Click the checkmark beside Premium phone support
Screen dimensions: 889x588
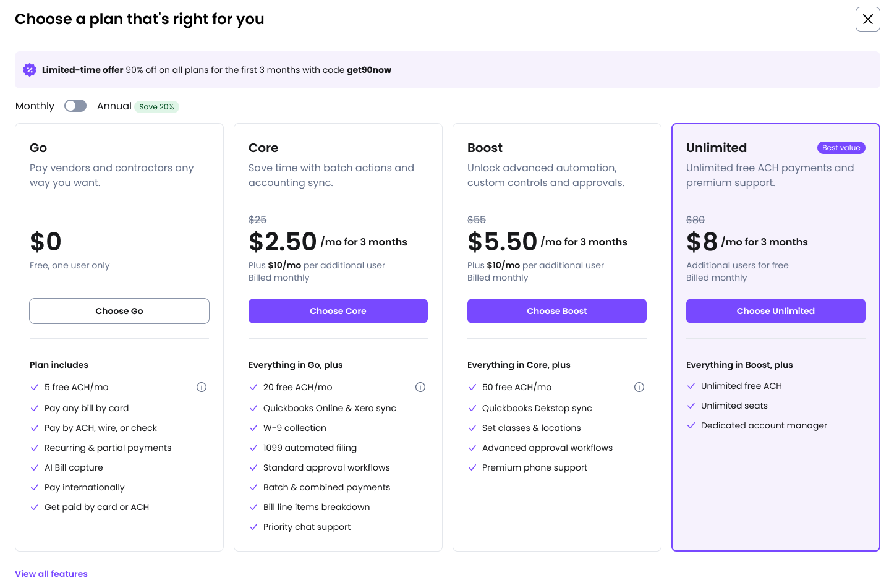[x=472, y=467]
